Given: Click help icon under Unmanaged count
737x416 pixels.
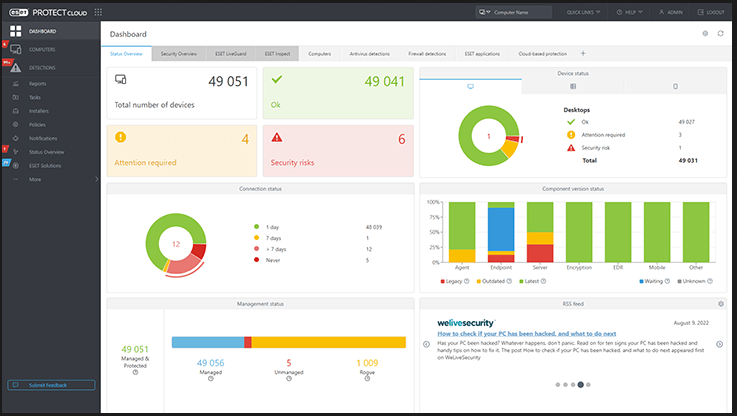Looking at the screenshot, I should (x=289, y=378).
